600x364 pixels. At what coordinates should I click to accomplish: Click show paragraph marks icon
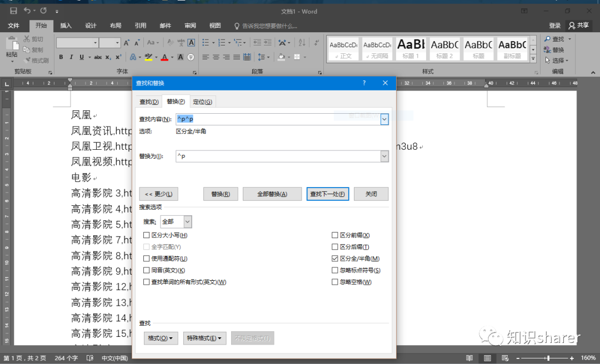(x=317, y=42)
